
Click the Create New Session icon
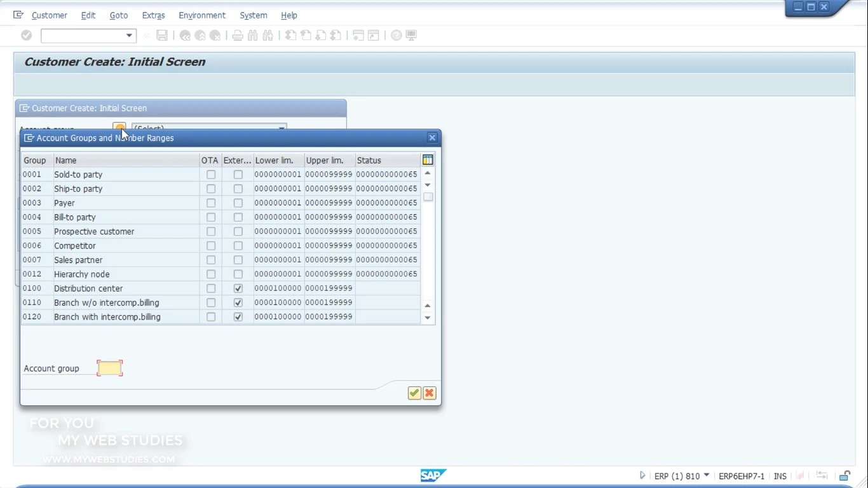[358, 36]
